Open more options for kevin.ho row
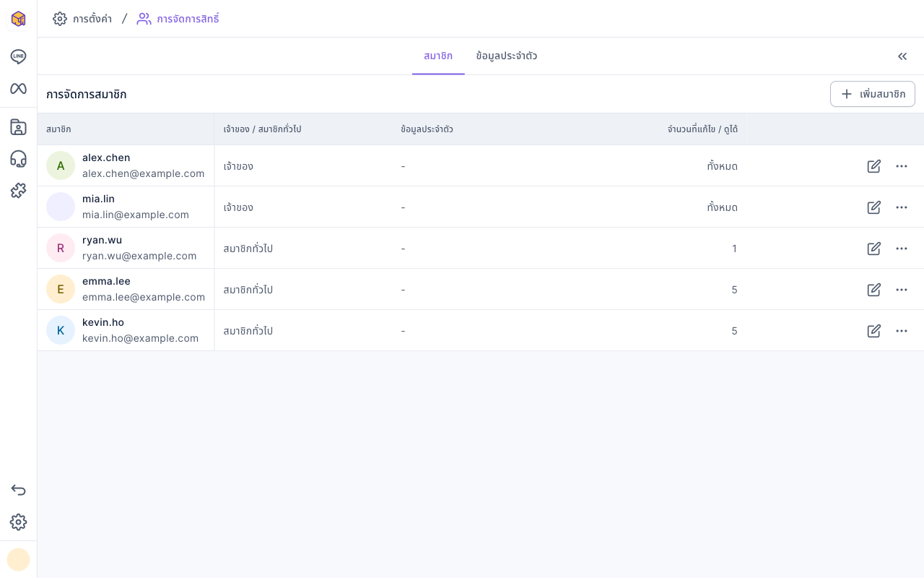 click(902, 331)
